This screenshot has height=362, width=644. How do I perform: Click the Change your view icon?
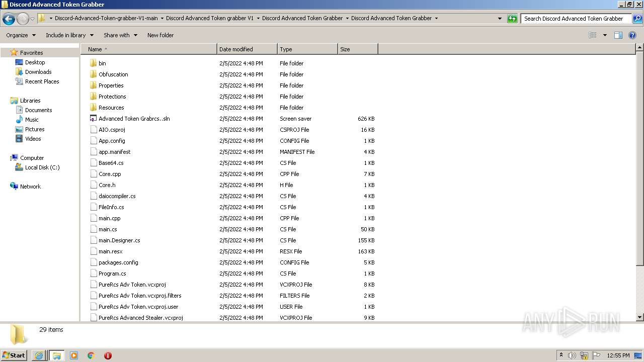tap(593, 35)
